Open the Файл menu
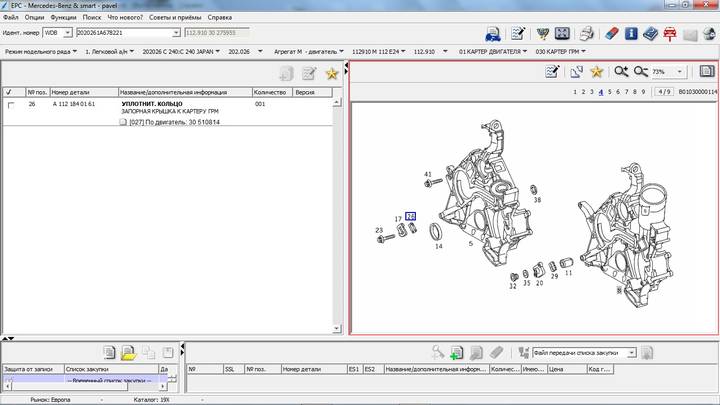 (10, 17)
